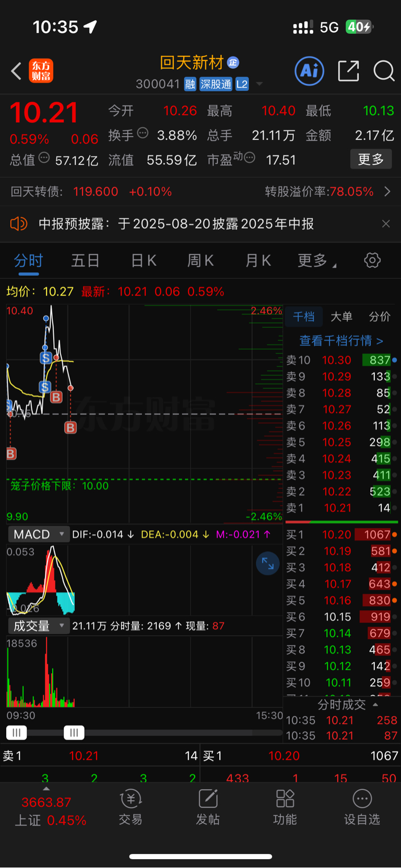Open MACD indicator dropdown

click(x=39, y=534)
